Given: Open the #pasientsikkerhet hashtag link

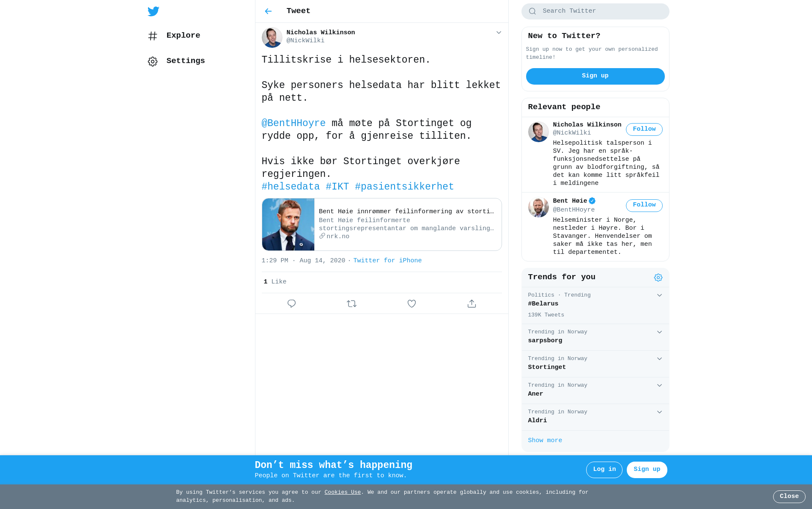Looking at the screenshot, I should pos(404,187).
